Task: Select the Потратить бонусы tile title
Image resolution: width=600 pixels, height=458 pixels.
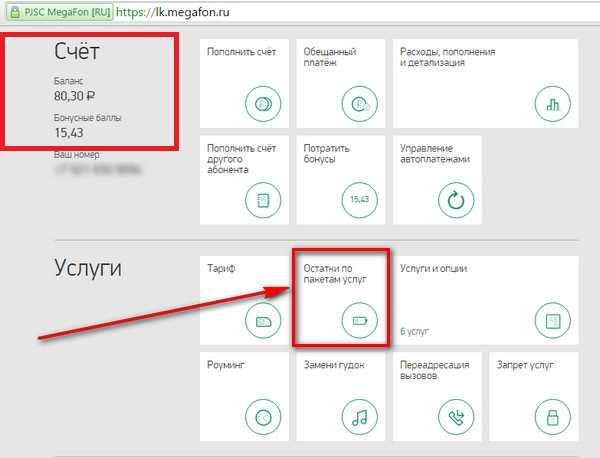Action: click(325, 153)
